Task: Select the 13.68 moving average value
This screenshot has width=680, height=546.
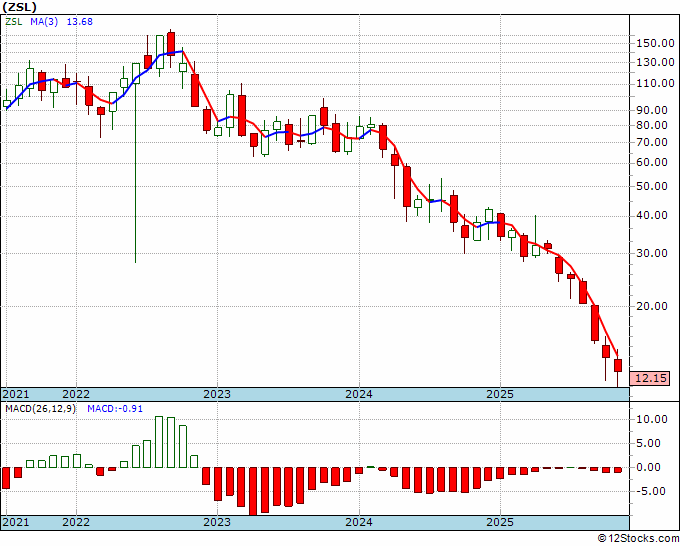Action: pos(79,21)
